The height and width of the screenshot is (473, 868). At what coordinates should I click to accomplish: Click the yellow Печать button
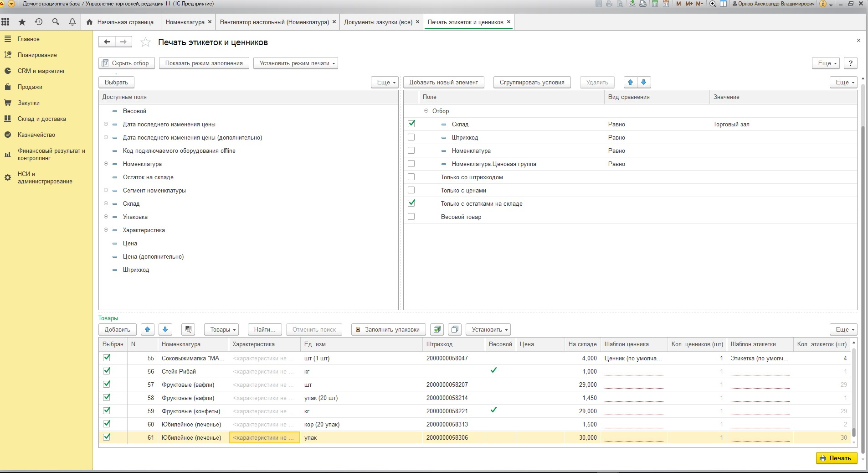[837, 458]
